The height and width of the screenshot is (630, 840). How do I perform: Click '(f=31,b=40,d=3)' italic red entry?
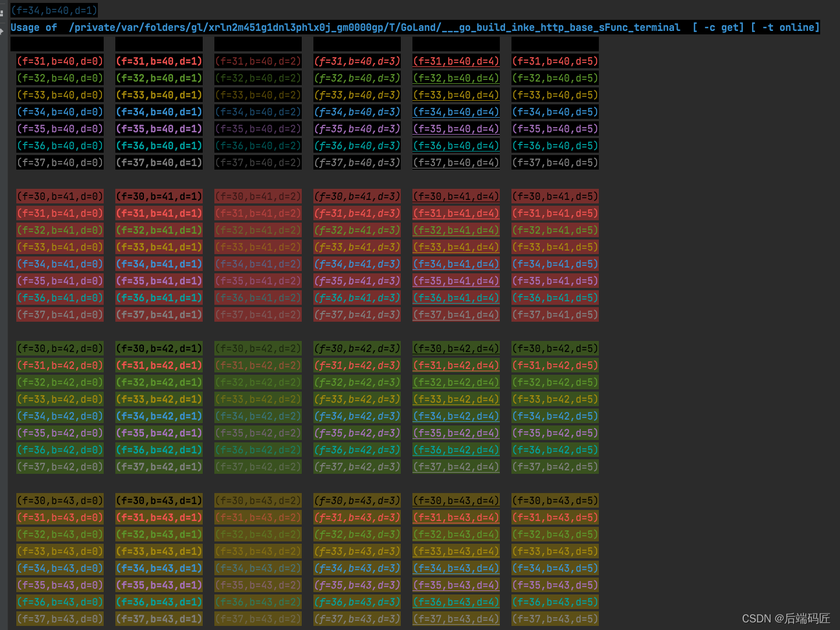(x=357, y=61)
